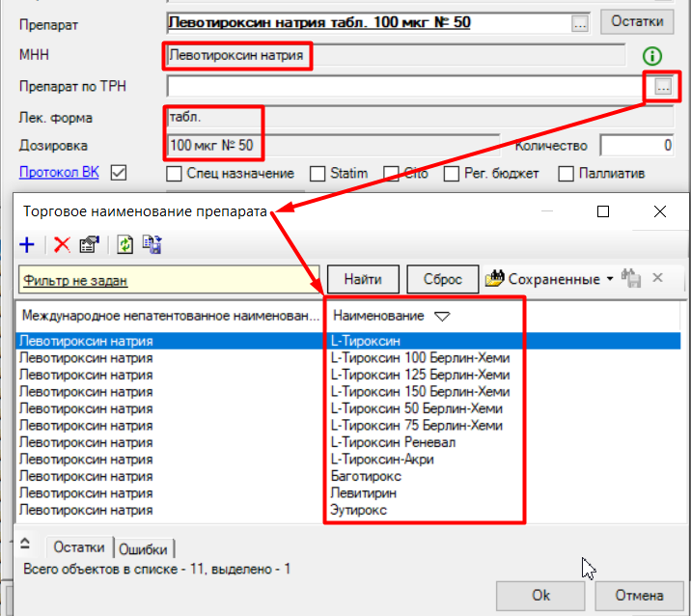691x616 pixels.
Task: Click the Наименование column sort arrow
Action: click(x=442, y=316)
